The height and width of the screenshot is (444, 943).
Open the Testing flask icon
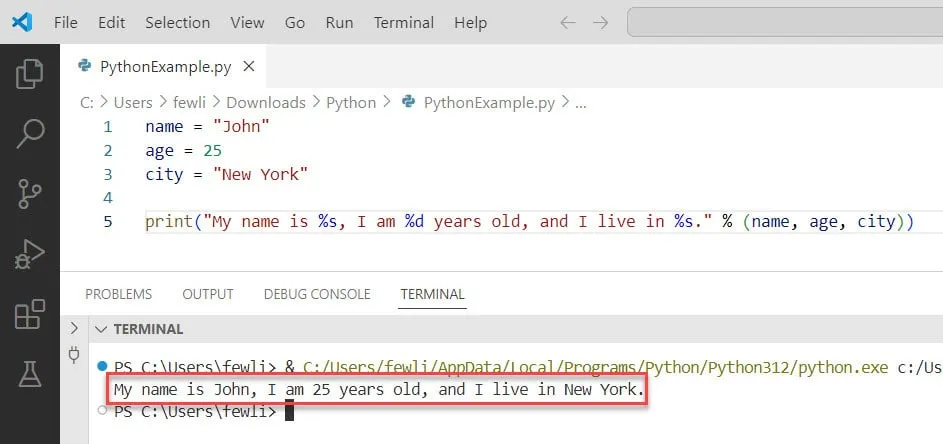(30, 374)
